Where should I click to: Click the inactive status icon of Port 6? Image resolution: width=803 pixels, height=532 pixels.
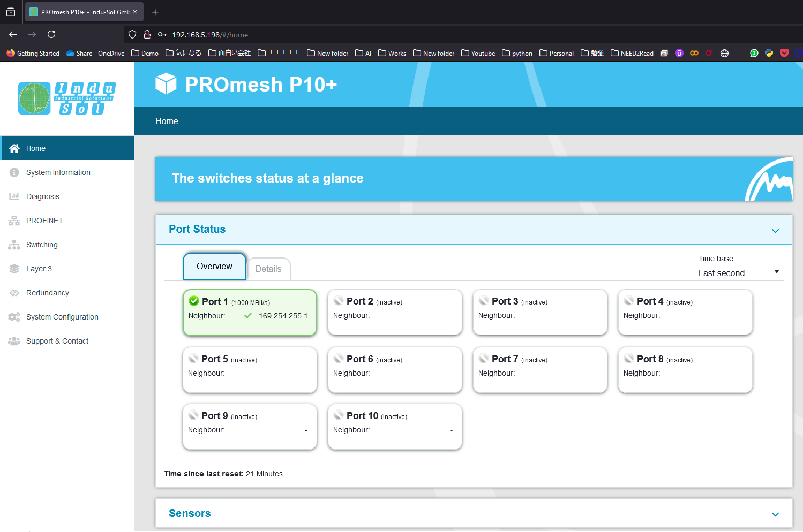pos(339,359)
